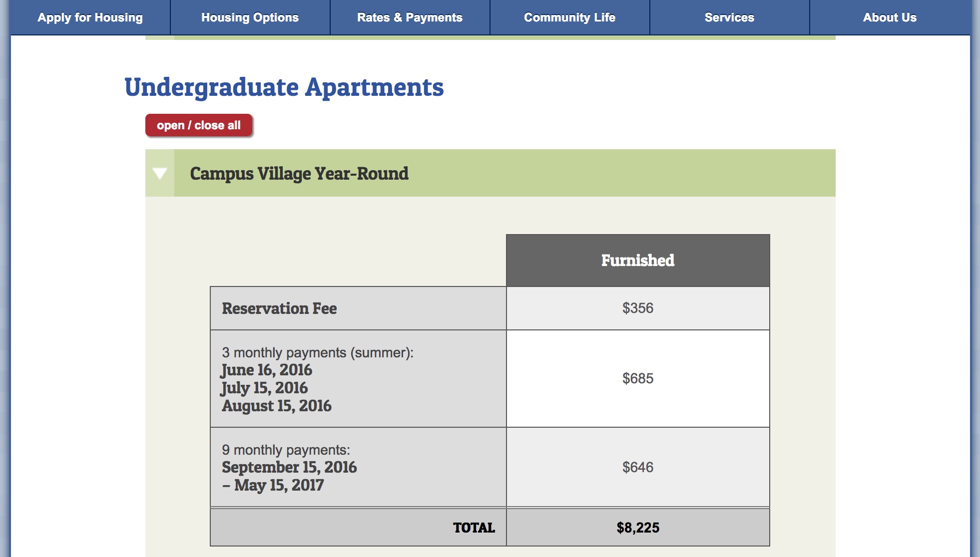Image resolution: width=980 pixels, height=557 pixels.
Task: Click the May 15, 2017 end date
Action: click(279, 485)
